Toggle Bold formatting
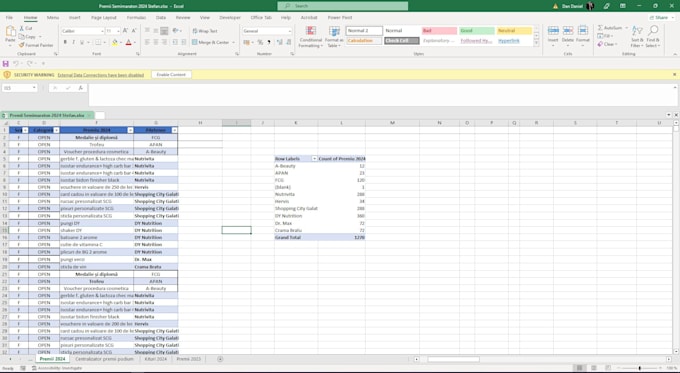680x373 pixels. (65, 42)
